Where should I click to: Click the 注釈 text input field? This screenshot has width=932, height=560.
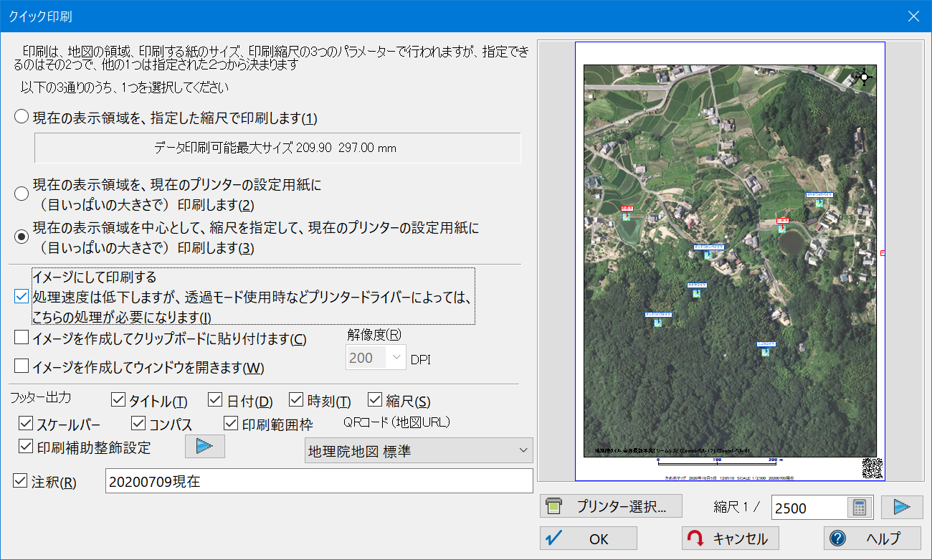[319, 481]
